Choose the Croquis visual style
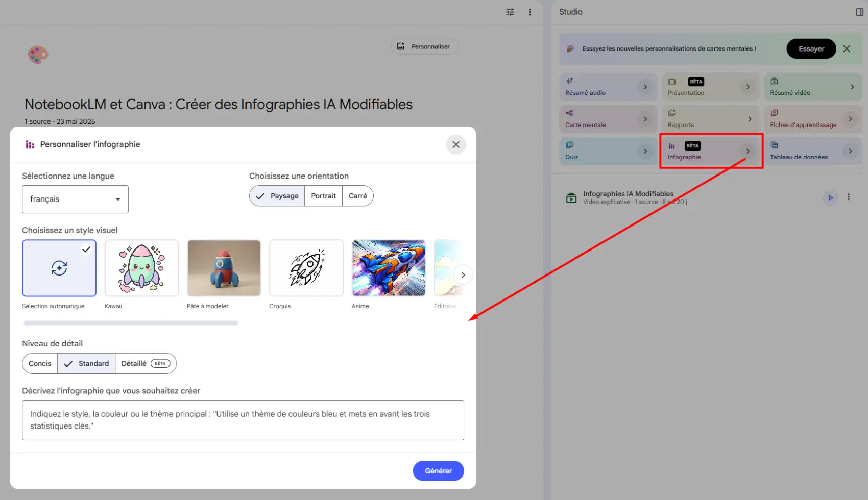The width and height of the screenshot is (868, 500). click(x=306, y=268)
